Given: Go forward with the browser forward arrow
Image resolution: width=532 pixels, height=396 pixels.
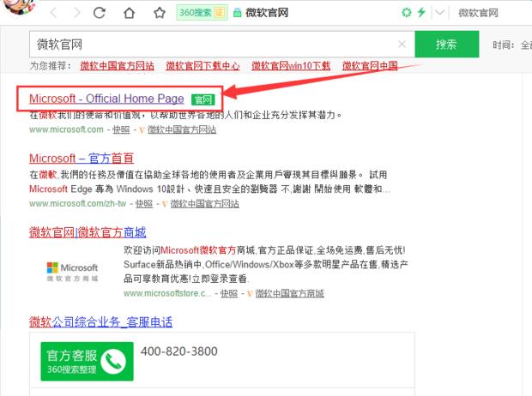Looking at the screenshot, I should click(x=77, y=13).
